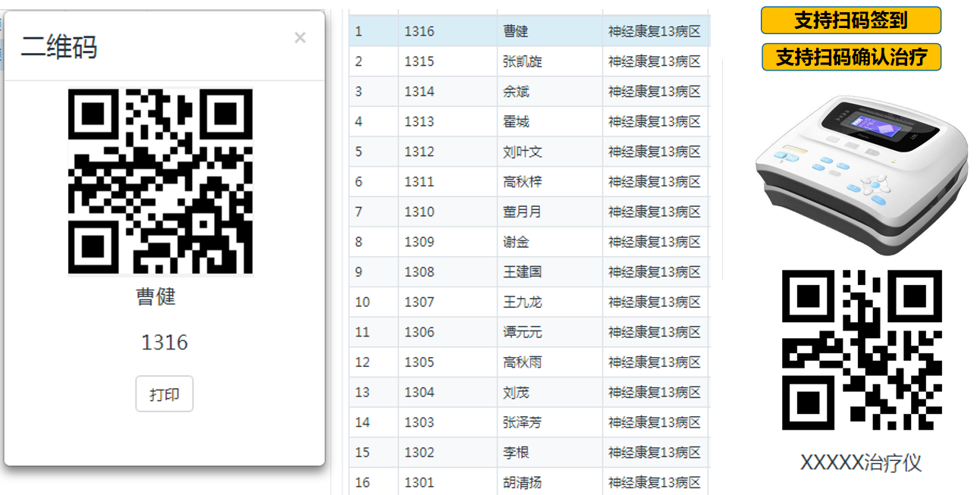Click the 二维码 dialog title

click(59, 47)
